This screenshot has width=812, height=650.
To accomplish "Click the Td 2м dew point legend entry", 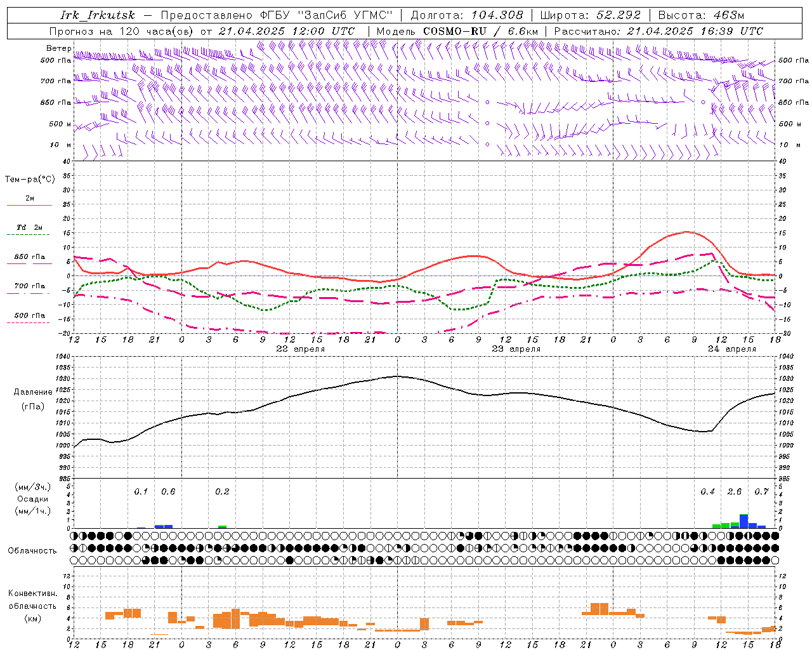I will point(29,227).
